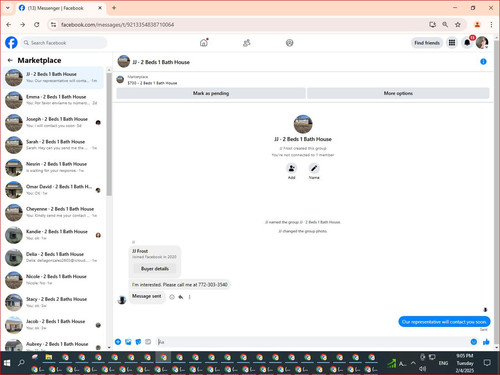Go back in Chrome browser
Screen dimensions: 500x375
coord(9,24)
